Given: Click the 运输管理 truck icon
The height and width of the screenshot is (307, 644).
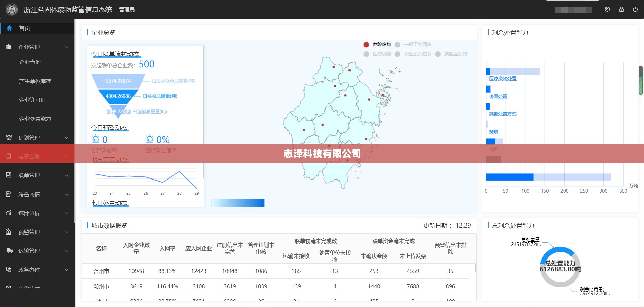Looking at the screenshot, I should 9,251.
